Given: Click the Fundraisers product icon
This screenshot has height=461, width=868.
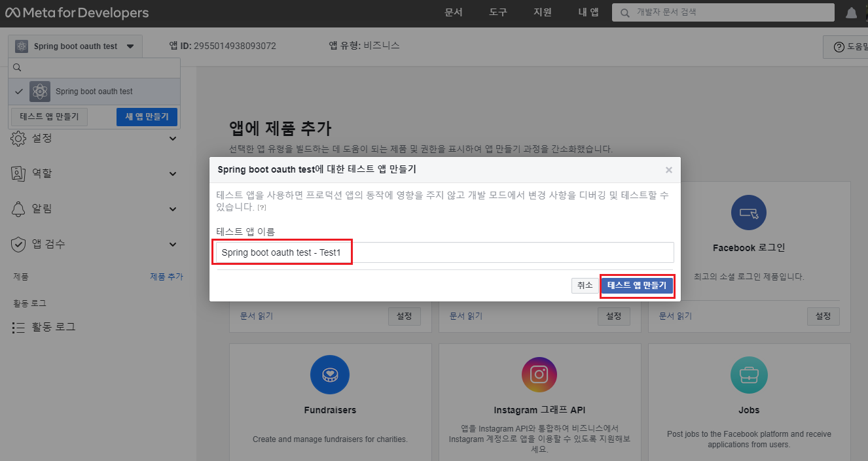Looking at the screenshot, I should (x=330, y=375).
